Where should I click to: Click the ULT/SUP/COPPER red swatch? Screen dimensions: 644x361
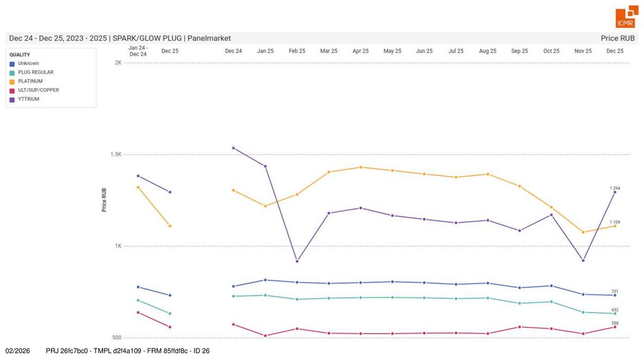[x=12, y=90]
